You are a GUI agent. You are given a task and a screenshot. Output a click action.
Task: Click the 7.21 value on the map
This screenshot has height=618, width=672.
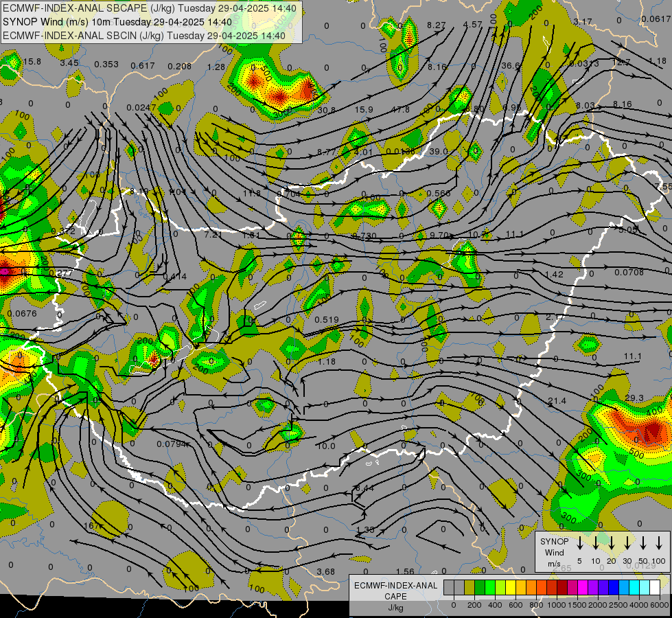213,235
